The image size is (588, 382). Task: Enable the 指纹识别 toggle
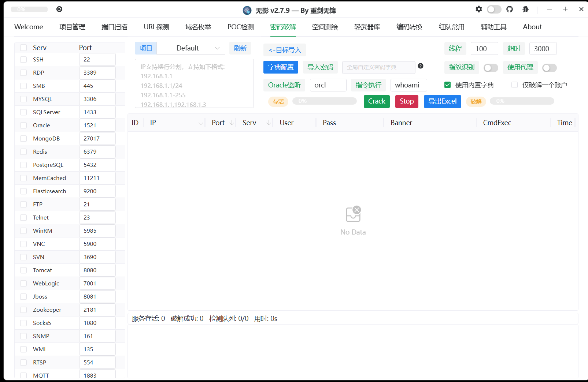point(491,68)
